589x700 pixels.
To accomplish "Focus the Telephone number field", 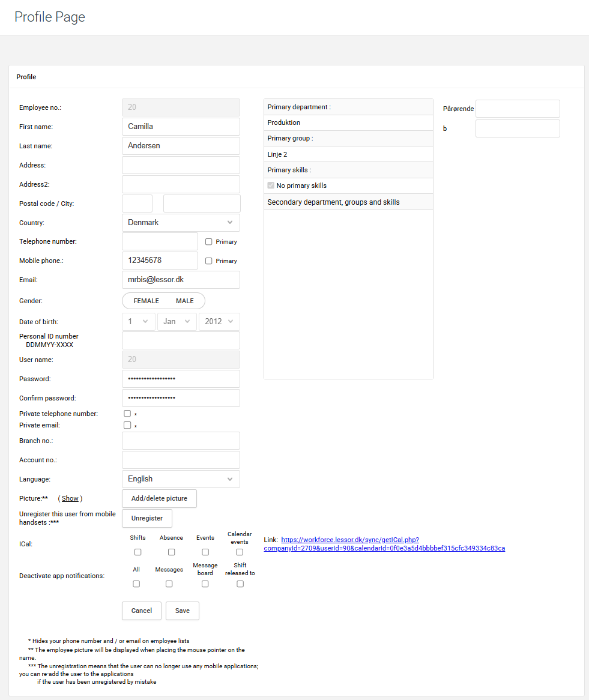I will pos(160,241).
